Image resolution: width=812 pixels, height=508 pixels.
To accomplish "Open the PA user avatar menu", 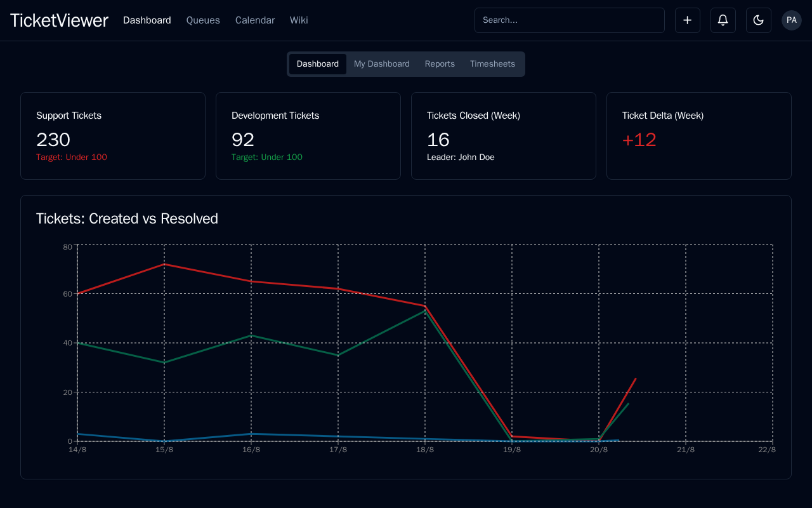I will [791, 20].
